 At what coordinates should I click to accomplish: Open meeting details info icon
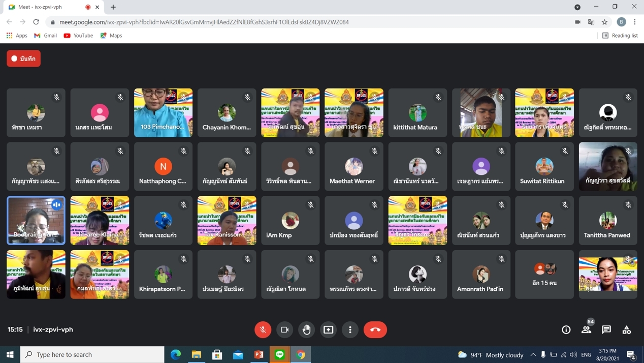[x=566, y=329]
